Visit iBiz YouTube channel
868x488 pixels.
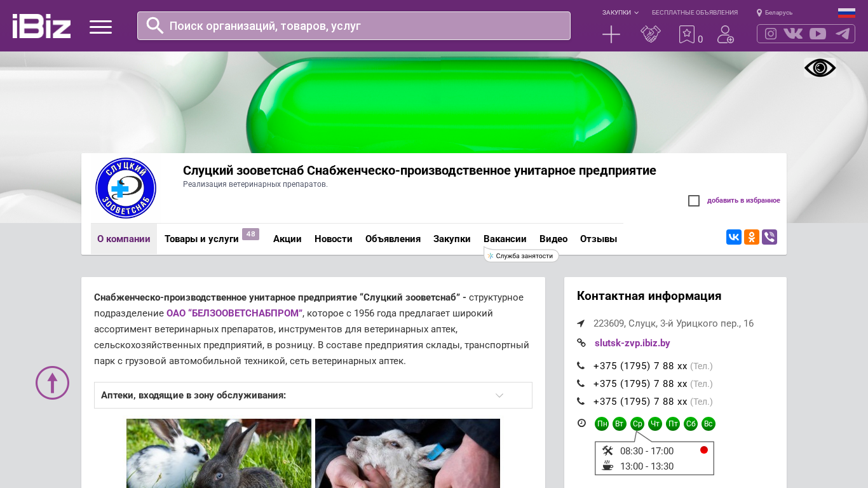(818, 34)
